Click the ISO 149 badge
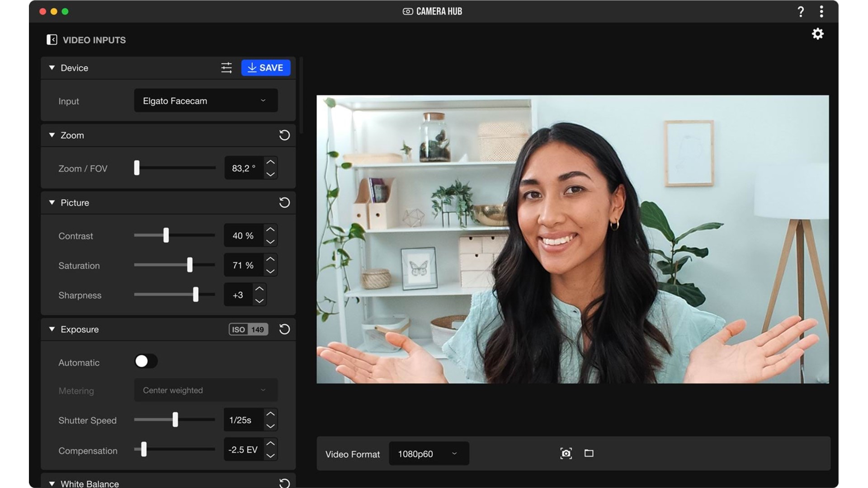Viewport: 868px width, 488px height. [x=248, y=329]
